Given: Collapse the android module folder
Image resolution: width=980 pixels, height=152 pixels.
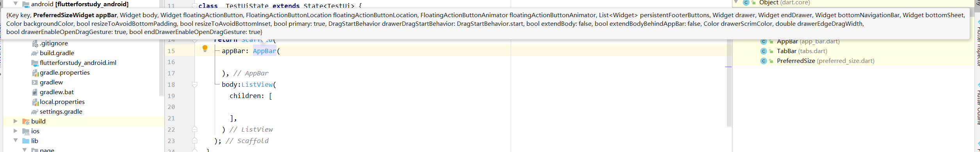Looking at the screenshot, I should [x=15, y=4].
